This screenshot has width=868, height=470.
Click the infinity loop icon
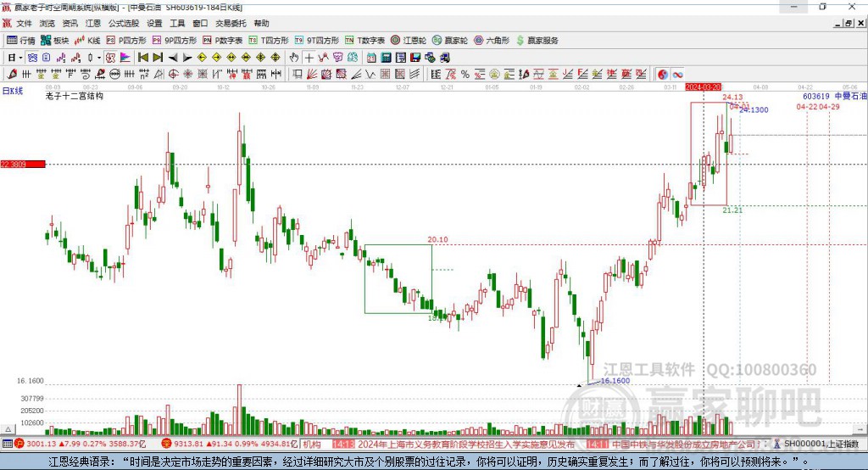tap(677, 75)
